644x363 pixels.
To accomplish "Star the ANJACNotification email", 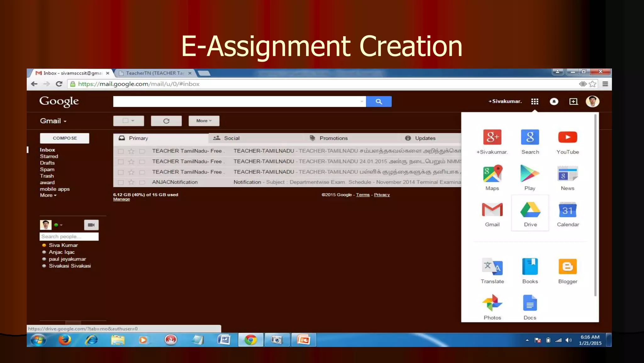I will (131, 182).
